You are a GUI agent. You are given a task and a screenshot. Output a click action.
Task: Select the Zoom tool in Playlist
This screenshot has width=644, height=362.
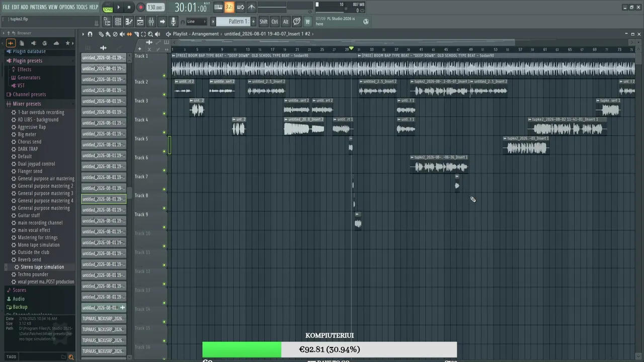[150, 34]
